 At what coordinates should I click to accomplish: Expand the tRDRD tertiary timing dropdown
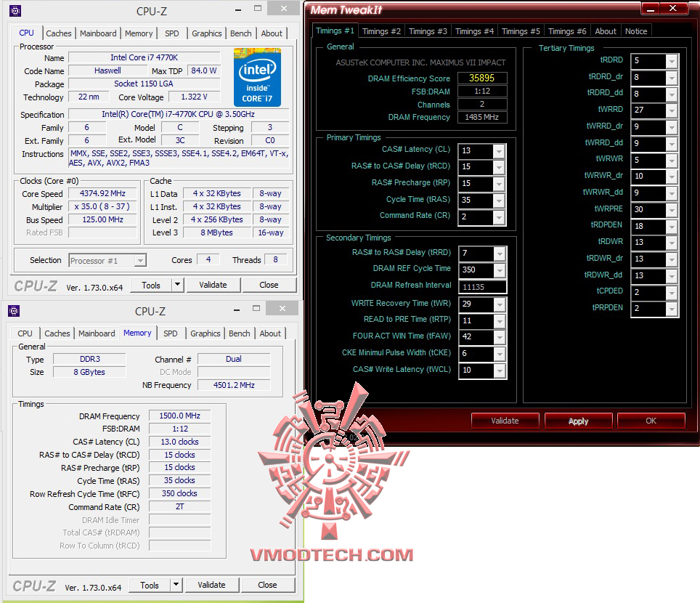click(x=672, y=61)
